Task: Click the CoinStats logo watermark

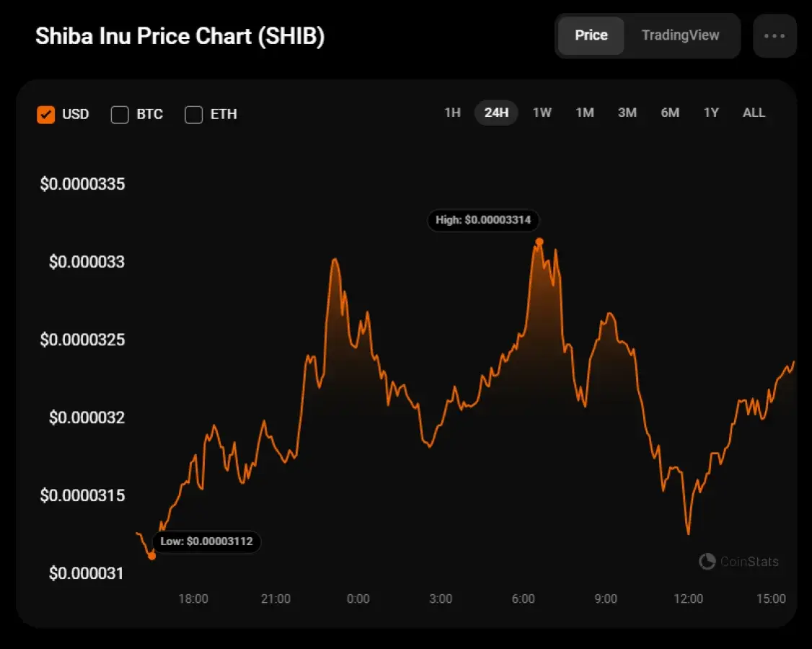Action: click(739, 562)
